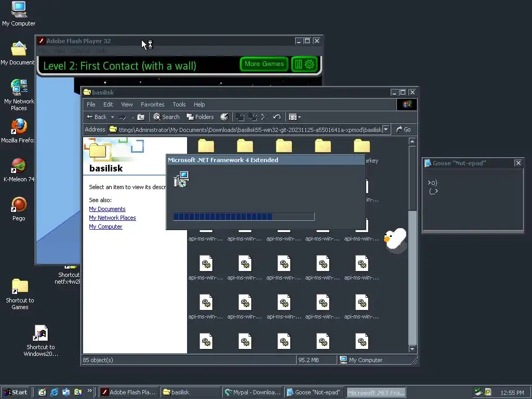Click the Delete X toolbar icon
532x399 pixels.
[264, 117]
